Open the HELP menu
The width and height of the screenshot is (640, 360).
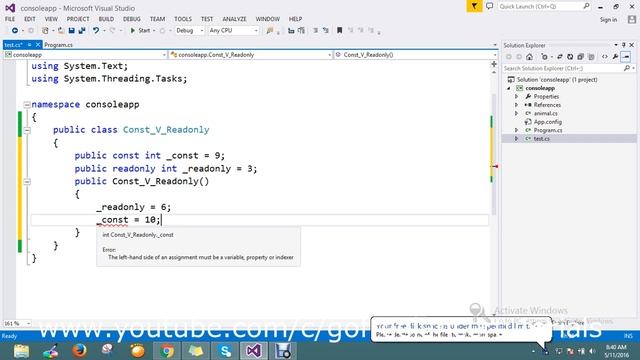click(296, 19)
